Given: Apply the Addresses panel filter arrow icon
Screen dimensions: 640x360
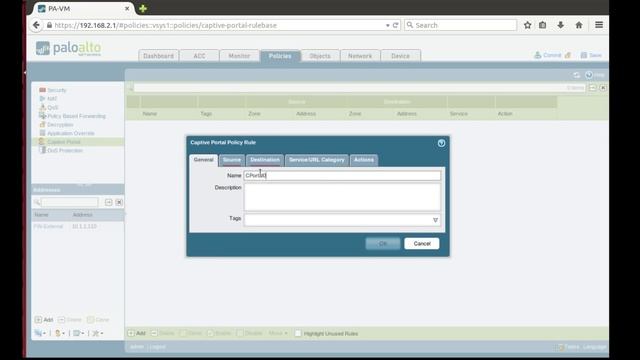Looking at the screenshot, I should coord(108,202).
